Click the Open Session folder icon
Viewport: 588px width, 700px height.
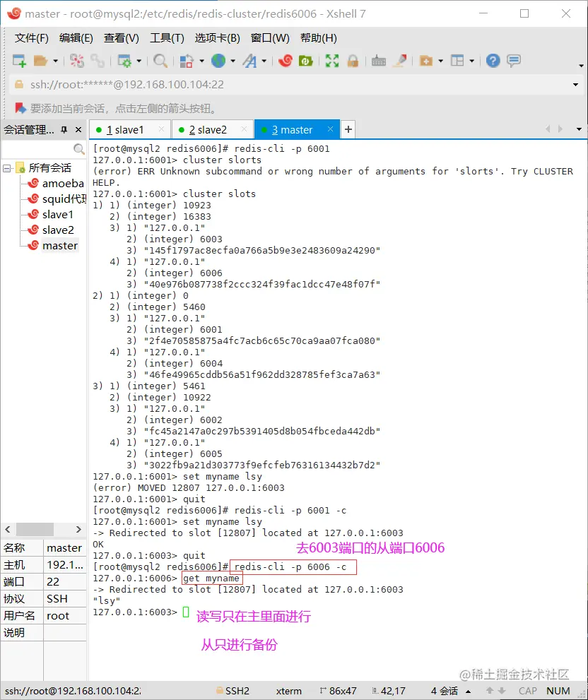coord(41,61)
